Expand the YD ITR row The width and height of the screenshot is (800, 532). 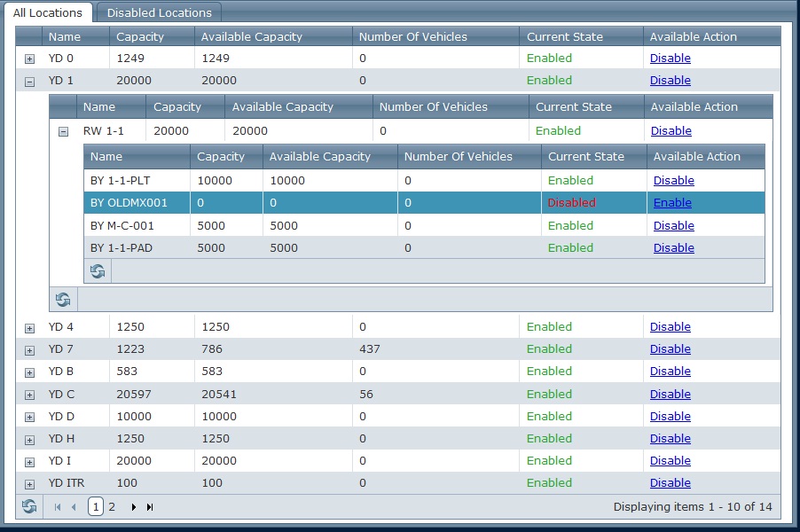(x=29, y=484)
